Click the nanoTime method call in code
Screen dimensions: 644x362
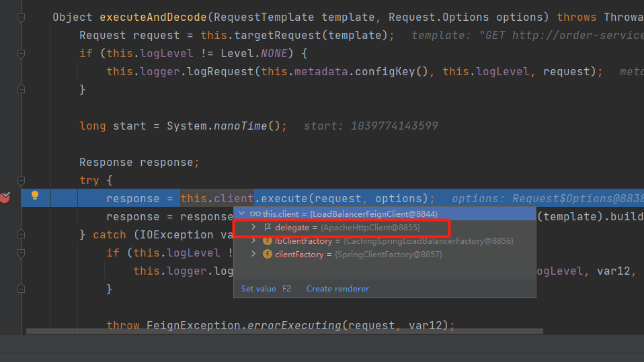pos(240,126)
